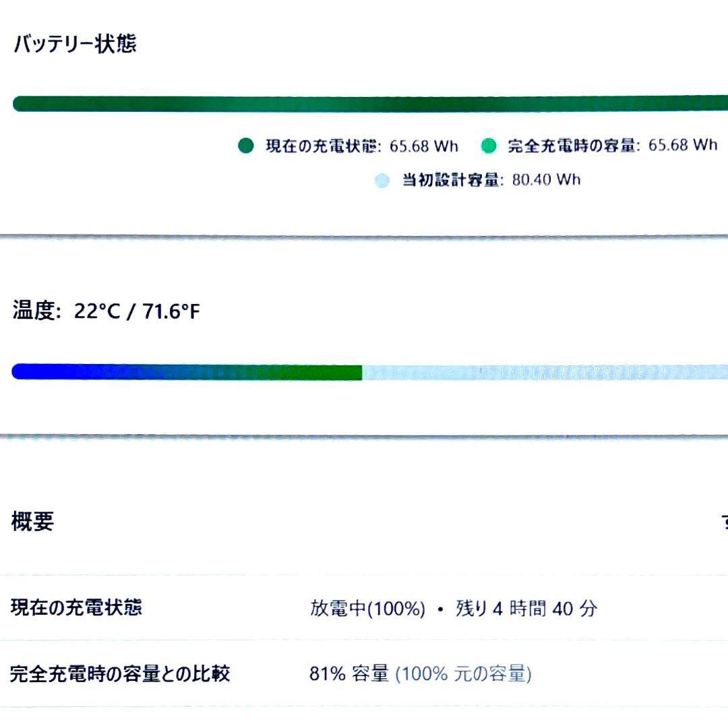Click the 完全充電時の容量との比較 row label

(120, 673)
